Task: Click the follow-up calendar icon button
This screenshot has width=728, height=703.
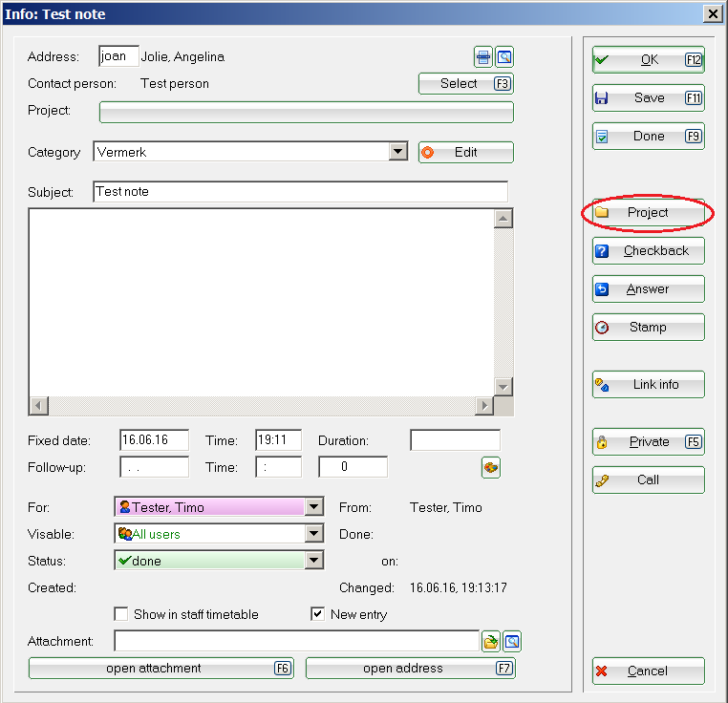Action: pos(490,467)
